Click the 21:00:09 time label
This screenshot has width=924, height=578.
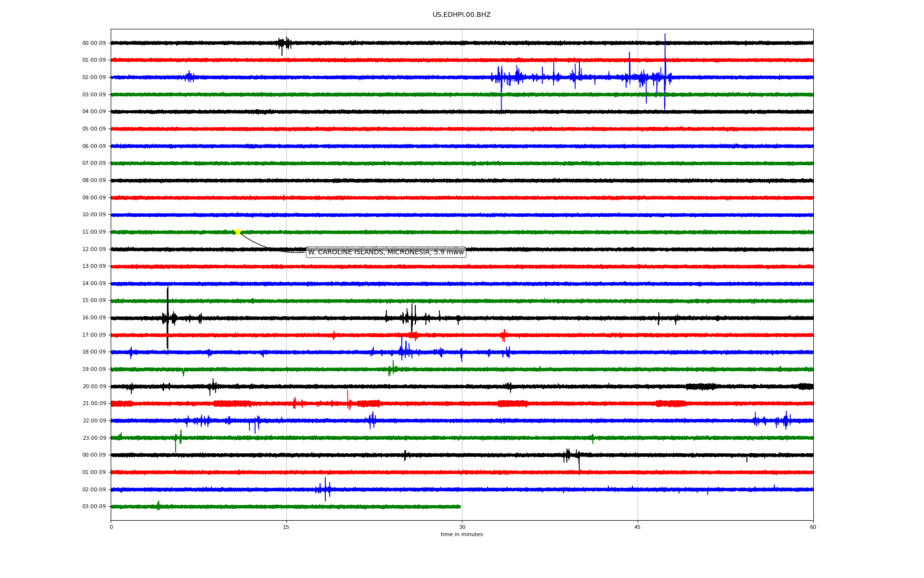pos(94,404)
